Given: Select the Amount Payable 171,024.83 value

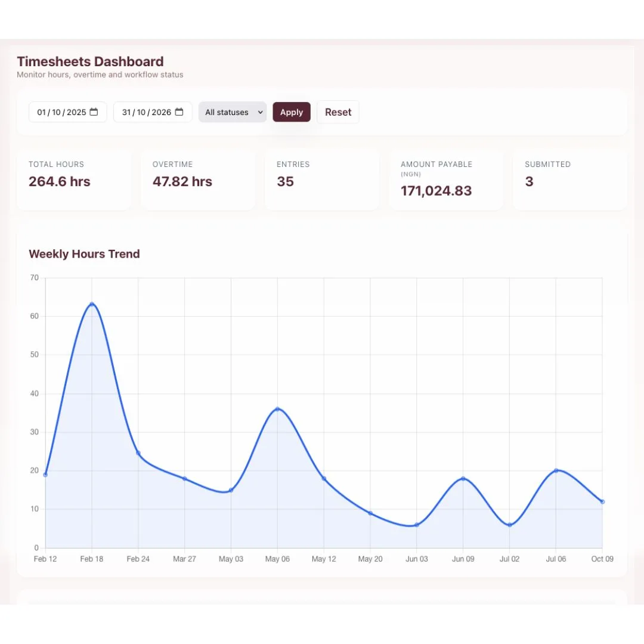Looking at the screenshot, I should (436, 191).
